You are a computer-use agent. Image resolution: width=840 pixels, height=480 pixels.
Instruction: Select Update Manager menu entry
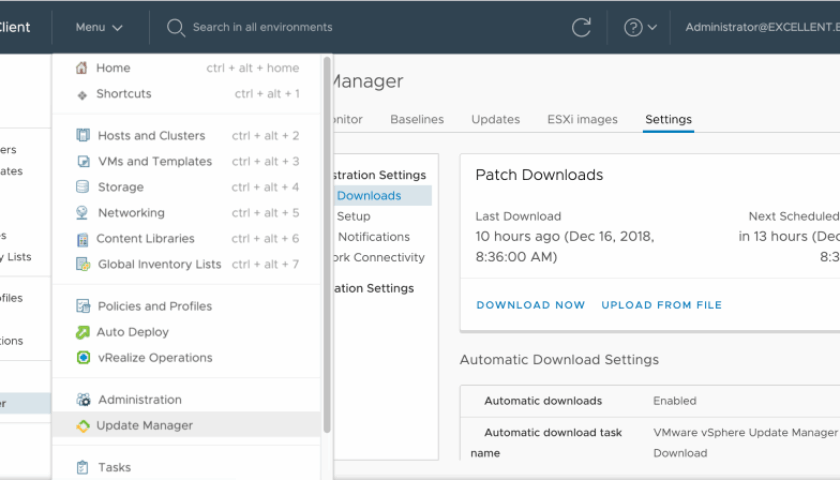click(187, 425)
